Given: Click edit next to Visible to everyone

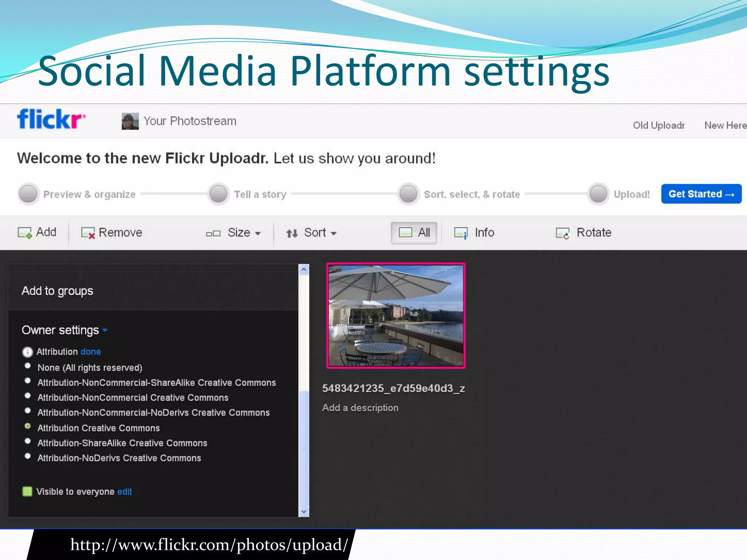Looking at the screenshot, I should click(x=124, y=492).
